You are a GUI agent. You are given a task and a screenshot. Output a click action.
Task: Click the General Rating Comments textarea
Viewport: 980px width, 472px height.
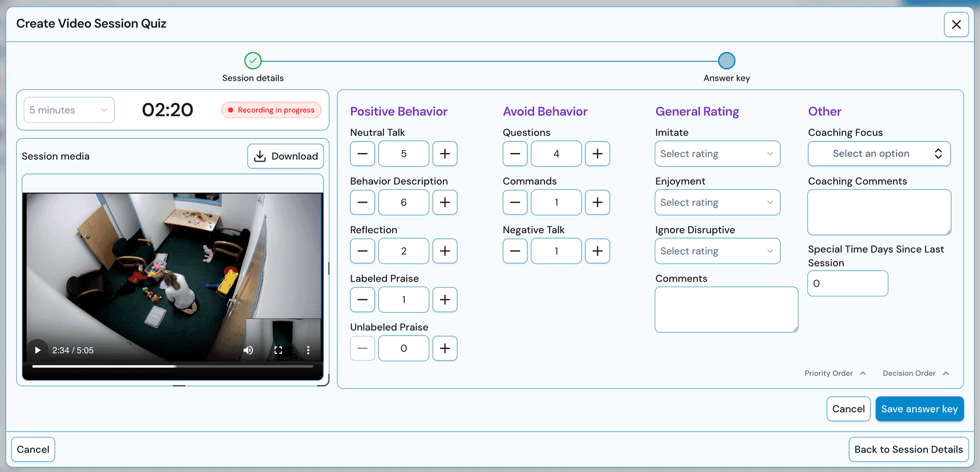726,310
